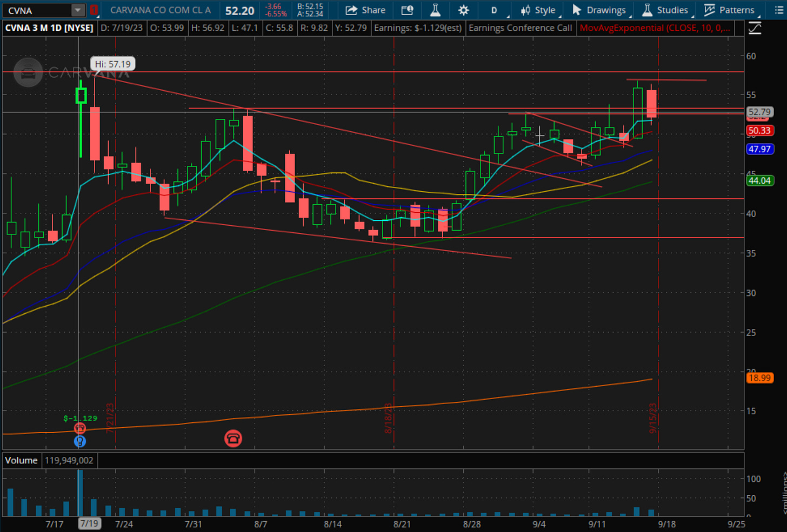Viewport: 787px width, 532px height.
Task: Click the 52.79 price axis label
Action: 759,112
